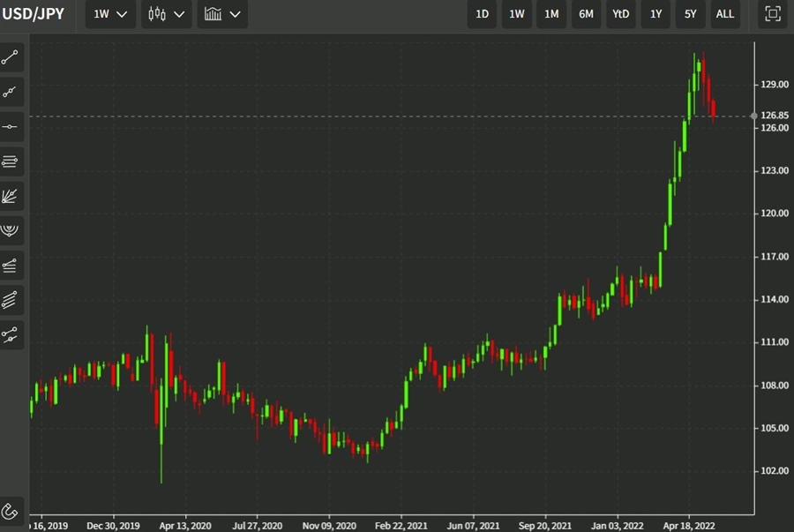Click the USD/JPY symbol title
The image size is (794, 532).
(x=34, y=14)
